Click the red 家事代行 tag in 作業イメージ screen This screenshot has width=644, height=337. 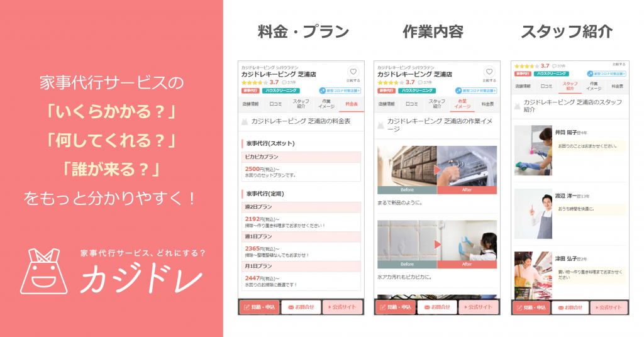point(386,91)
